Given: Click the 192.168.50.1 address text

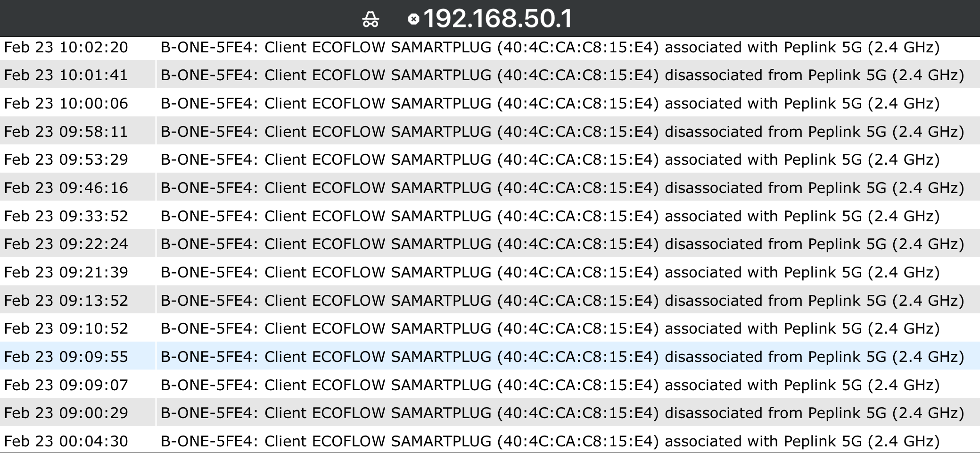Looking at the screenshot, I should pyautogui.click(x=497, y=19).
